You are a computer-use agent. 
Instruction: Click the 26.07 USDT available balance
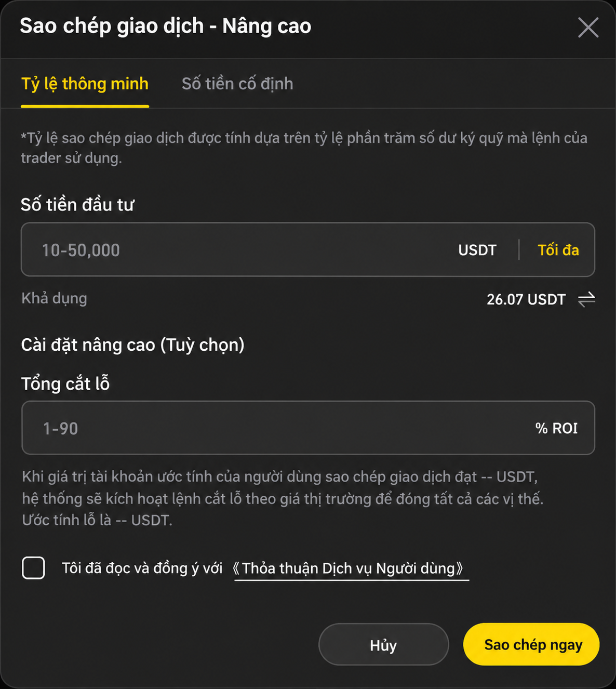point(526,299)
